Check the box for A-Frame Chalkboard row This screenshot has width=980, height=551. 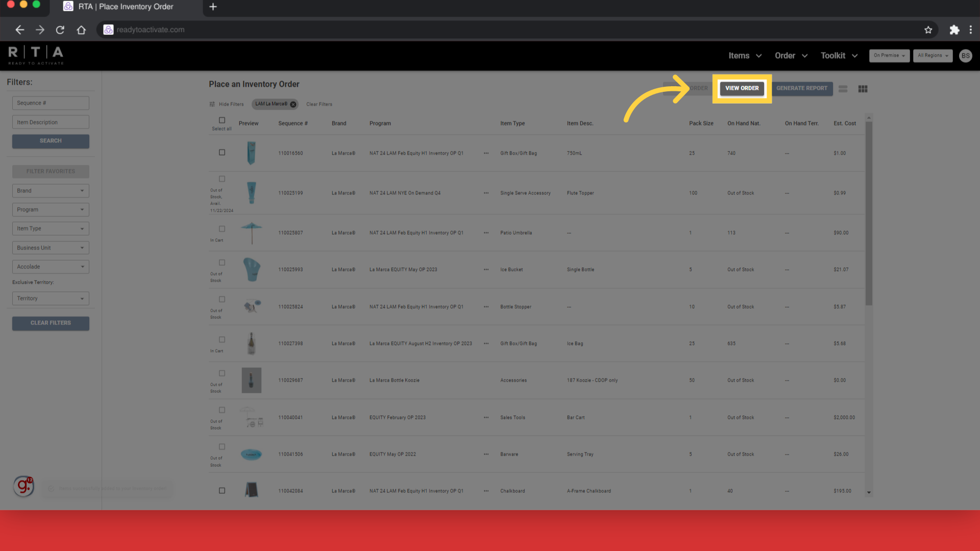(x=222, y=491)
